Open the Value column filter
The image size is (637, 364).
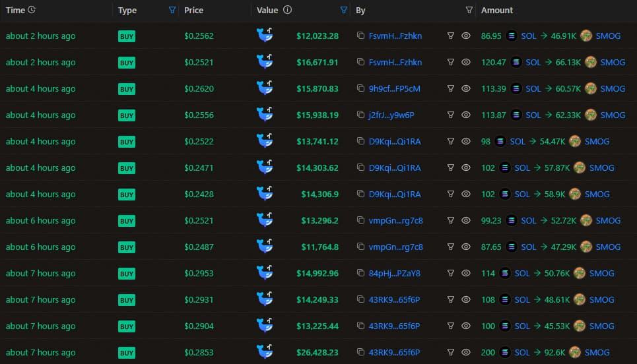click(344, 10)
